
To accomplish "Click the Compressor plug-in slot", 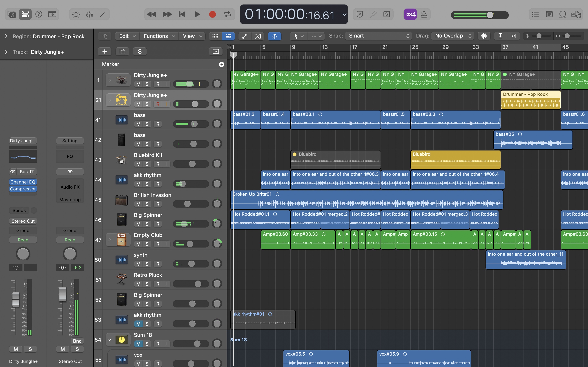I will click(x=23, y=189).
